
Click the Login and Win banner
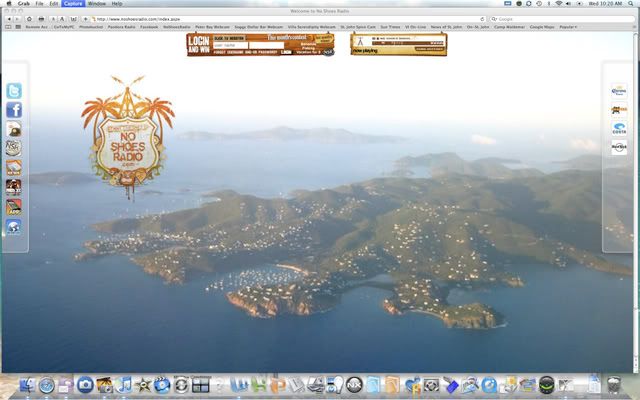(x=198, y=44)
